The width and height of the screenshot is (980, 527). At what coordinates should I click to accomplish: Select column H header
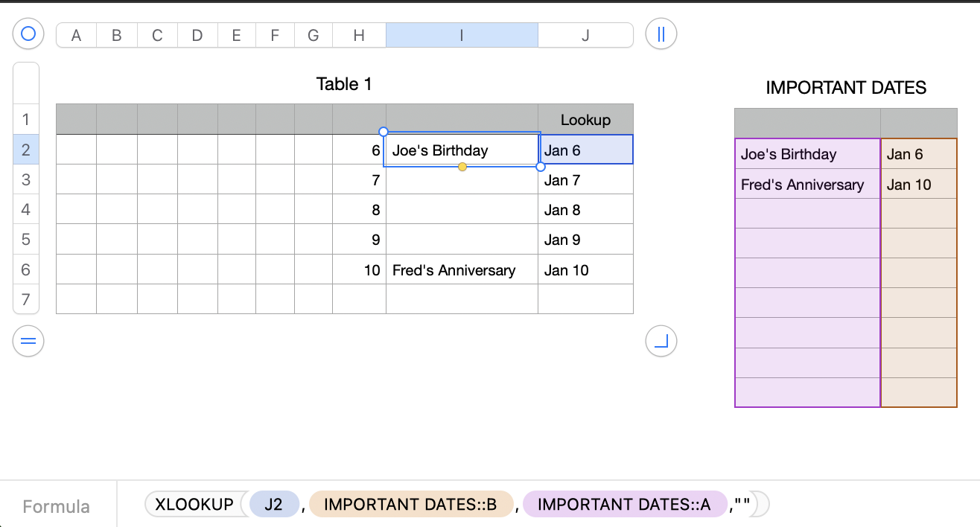[359, 35]
